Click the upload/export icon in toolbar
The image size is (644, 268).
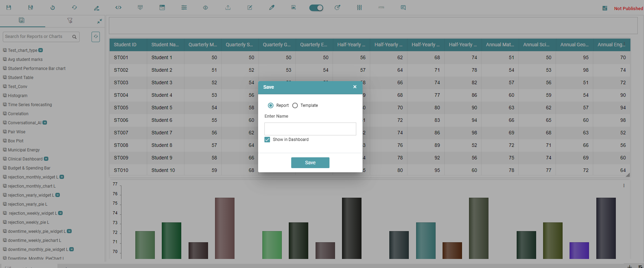click(228, 8)
